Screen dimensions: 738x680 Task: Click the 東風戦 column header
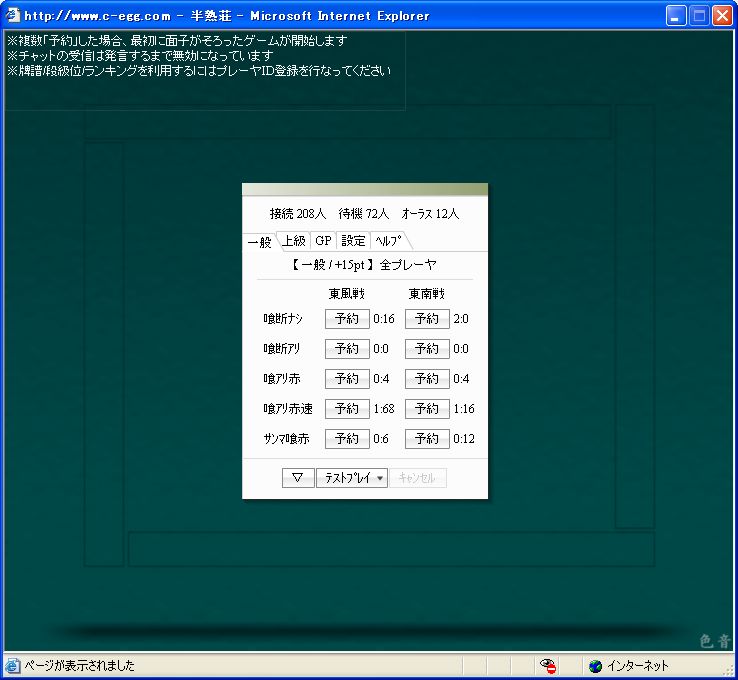pyautogui.click(x=347, y=294)
